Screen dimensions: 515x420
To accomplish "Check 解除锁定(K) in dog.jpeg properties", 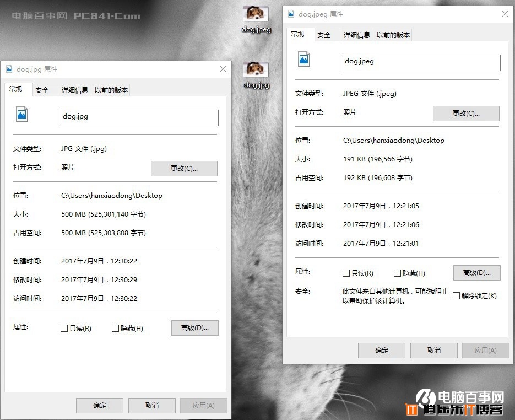I will 456,296.
